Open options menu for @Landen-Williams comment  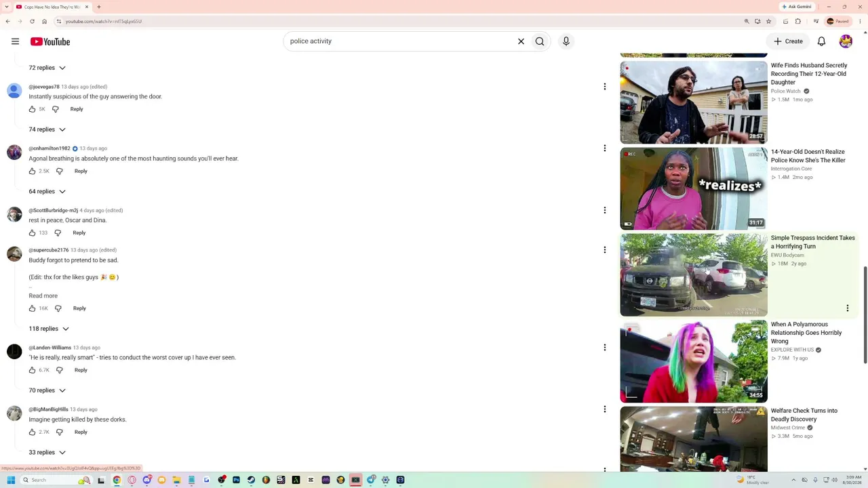pos(605,348)
